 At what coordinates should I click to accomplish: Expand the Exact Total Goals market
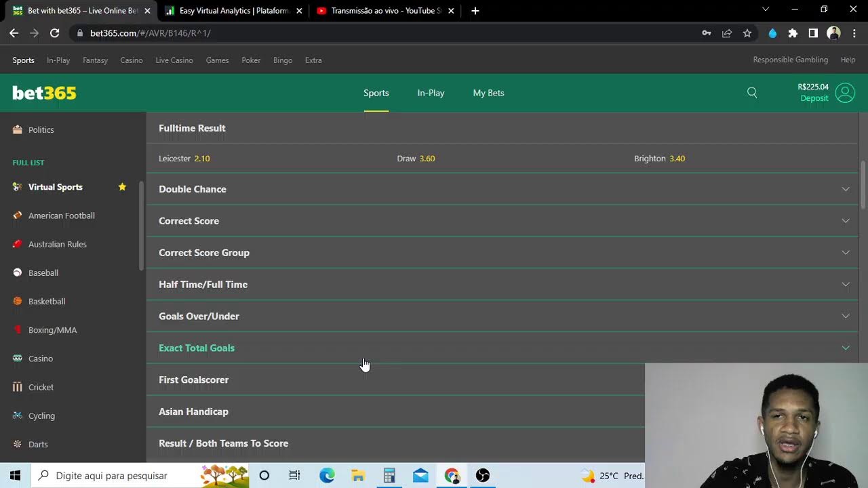(502, 348)
